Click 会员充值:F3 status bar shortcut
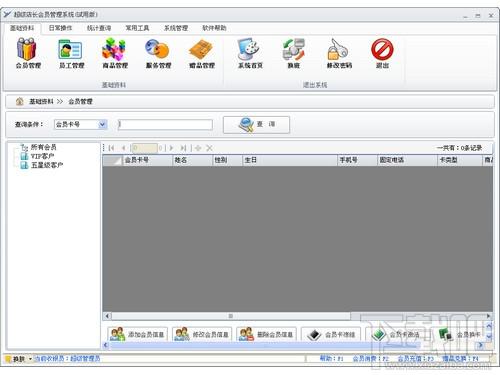 [416, 359]
